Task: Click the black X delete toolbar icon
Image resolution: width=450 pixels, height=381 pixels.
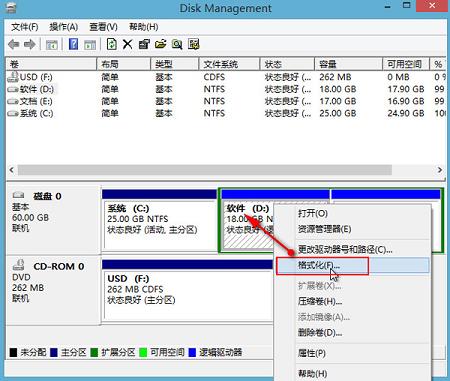Action: tap(127, 44)
